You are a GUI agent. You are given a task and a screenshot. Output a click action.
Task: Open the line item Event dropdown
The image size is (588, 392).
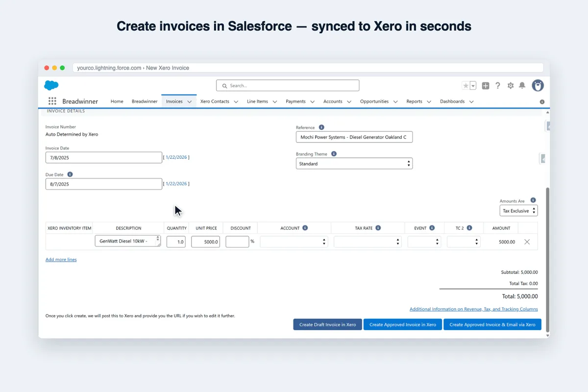pyautogui.click(x=424, y=242)
